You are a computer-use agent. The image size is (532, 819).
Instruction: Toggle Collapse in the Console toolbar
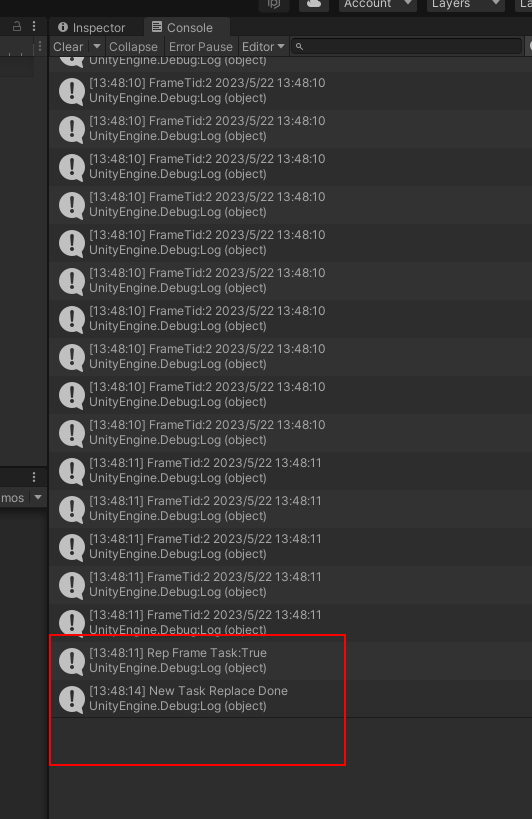(133, 46)
